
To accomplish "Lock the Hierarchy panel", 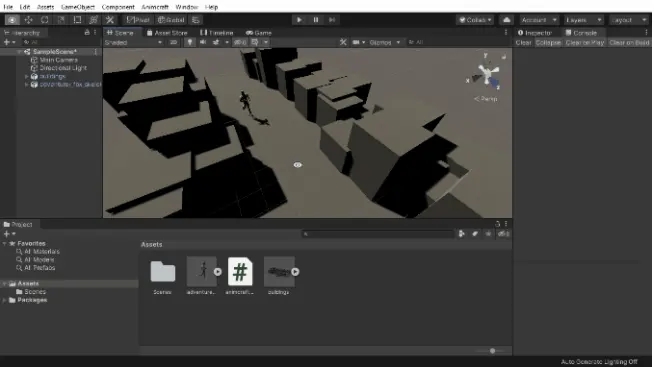I will 87,33.
